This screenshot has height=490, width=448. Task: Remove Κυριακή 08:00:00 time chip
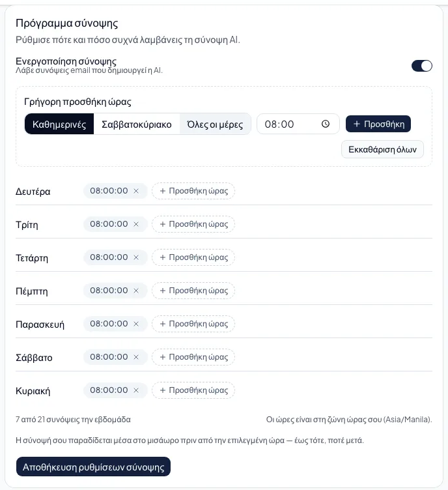coord(136,390)
